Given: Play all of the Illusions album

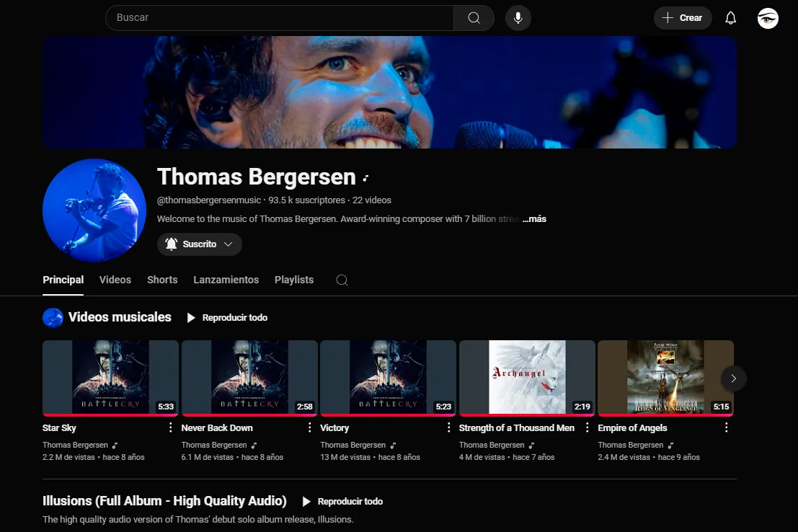Looking at the screenshot, I should pos(342,502).
